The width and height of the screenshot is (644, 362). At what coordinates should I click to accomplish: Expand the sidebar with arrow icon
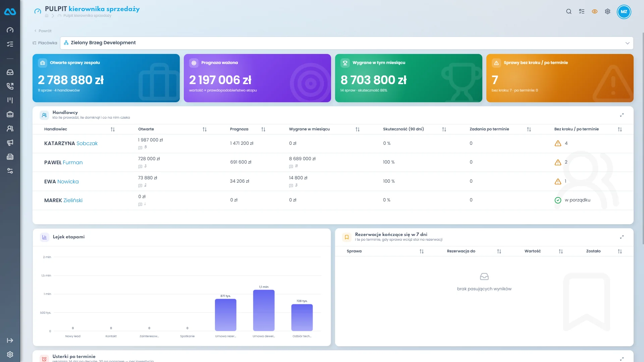click(10, 340)
